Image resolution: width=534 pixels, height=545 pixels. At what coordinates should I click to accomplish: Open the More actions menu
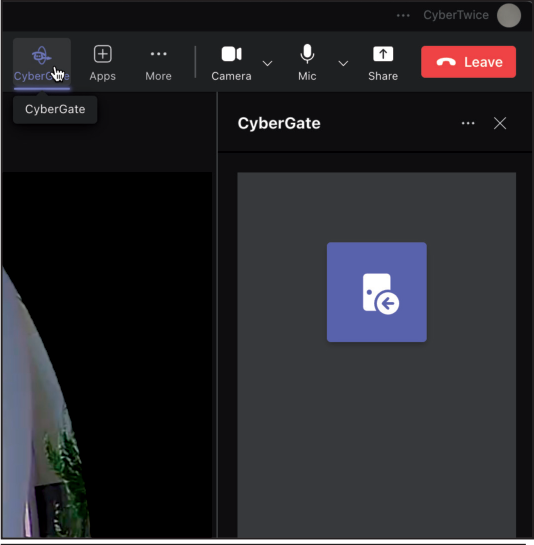[159, 63]
